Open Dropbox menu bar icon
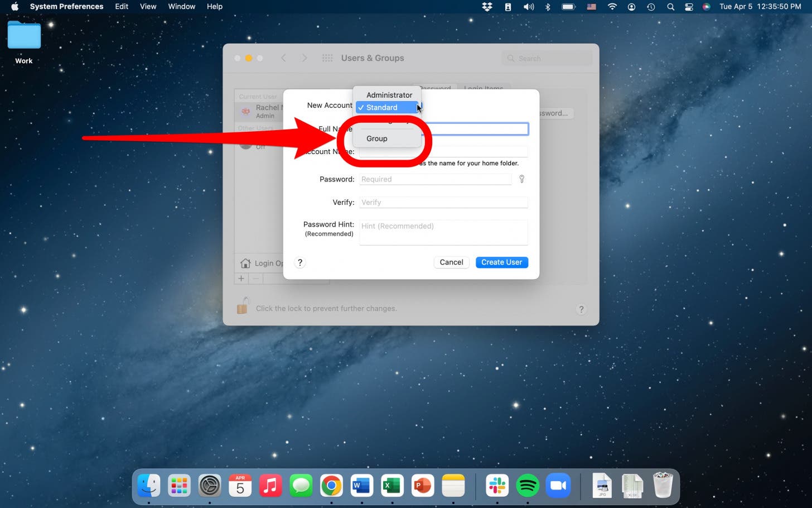Screen dimensions: 812x508 coord(487,7)
